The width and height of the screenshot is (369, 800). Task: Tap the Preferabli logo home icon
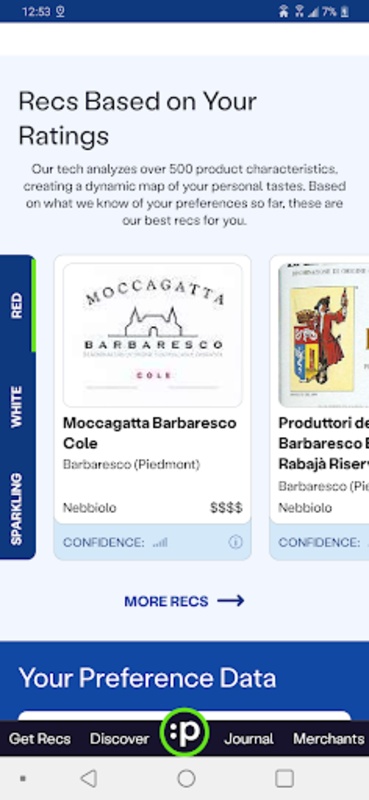184,733
